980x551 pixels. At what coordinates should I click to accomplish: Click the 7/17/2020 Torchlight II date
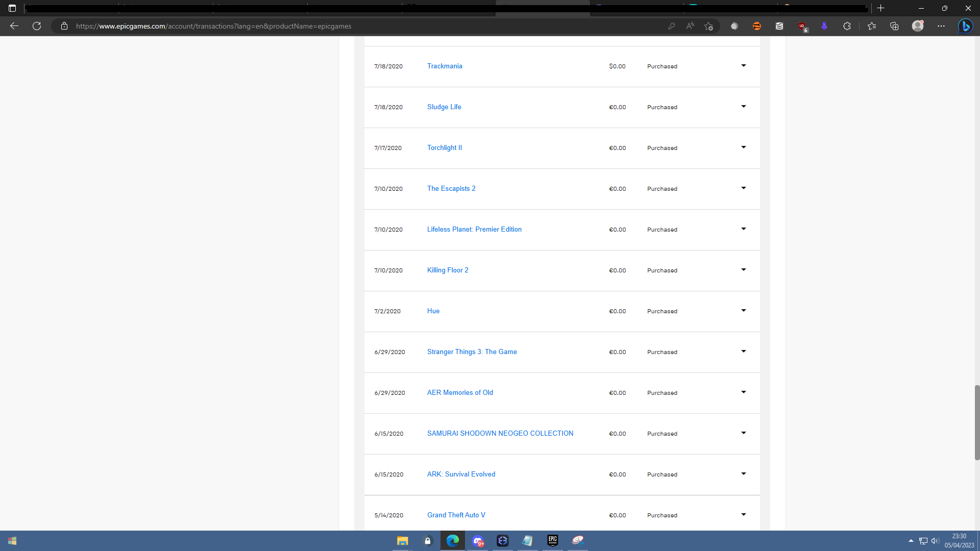[388, 148]
